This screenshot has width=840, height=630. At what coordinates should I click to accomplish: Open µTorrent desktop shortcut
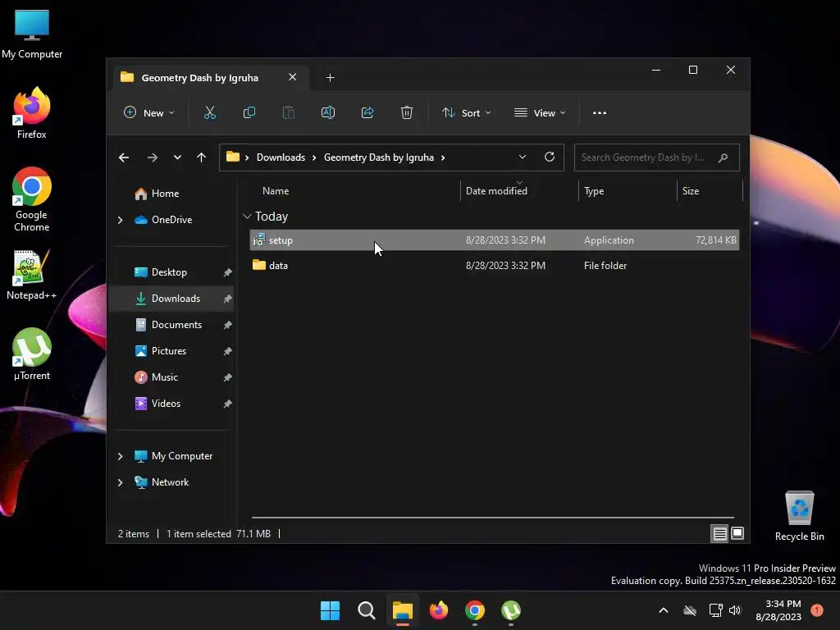32,354
